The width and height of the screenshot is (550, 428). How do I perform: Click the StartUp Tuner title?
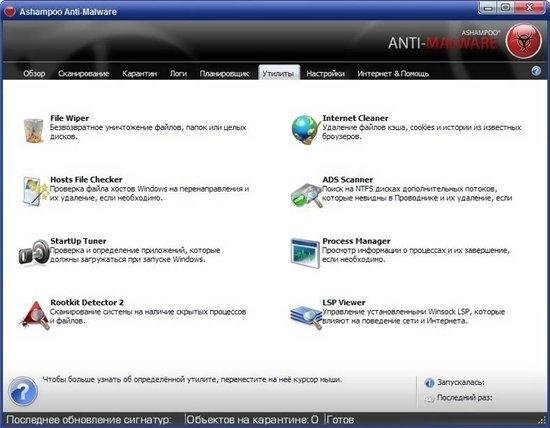pyautogui.click(x=78, y=241)
